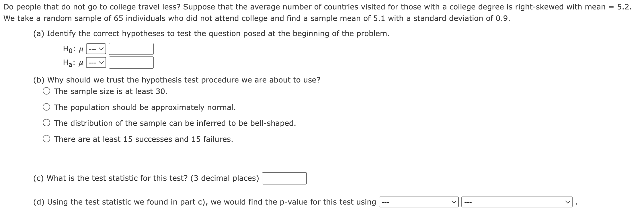Choose a p-value method from the part (d) dropdown
Viewport: 644px width, 214px height.
[418, 202]
